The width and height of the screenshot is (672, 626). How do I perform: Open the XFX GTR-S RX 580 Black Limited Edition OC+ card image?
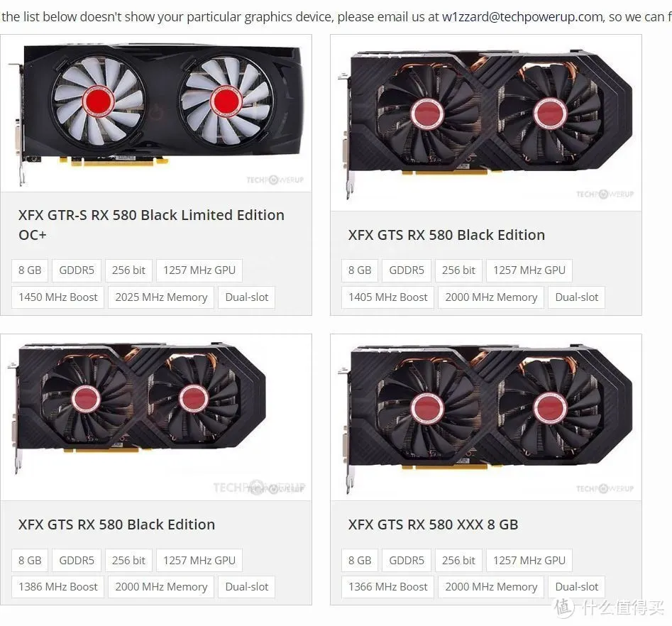[156, 114]
